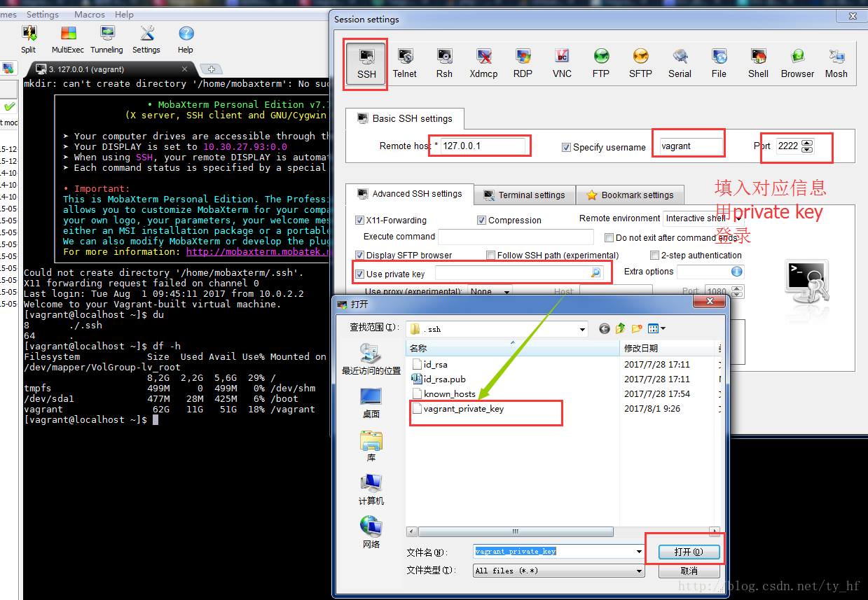Choose the Xdmcp session type

(x=483, y=64)
